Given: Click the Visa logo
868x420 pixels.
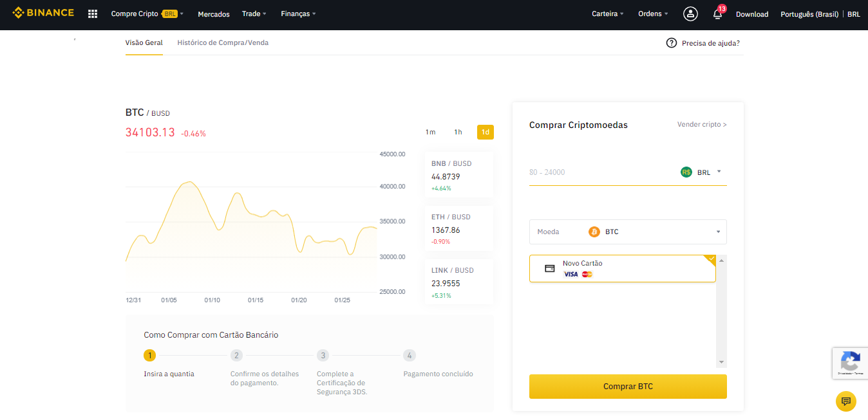Looking at the screenshot, I should click(571, 274).
